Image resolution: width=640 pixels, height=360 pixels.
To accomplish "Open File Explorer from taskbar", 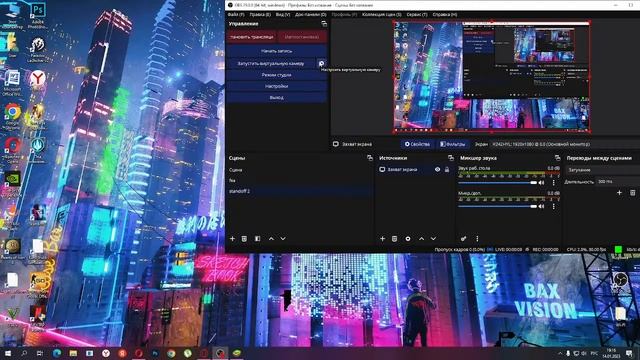I will point(73,353).
